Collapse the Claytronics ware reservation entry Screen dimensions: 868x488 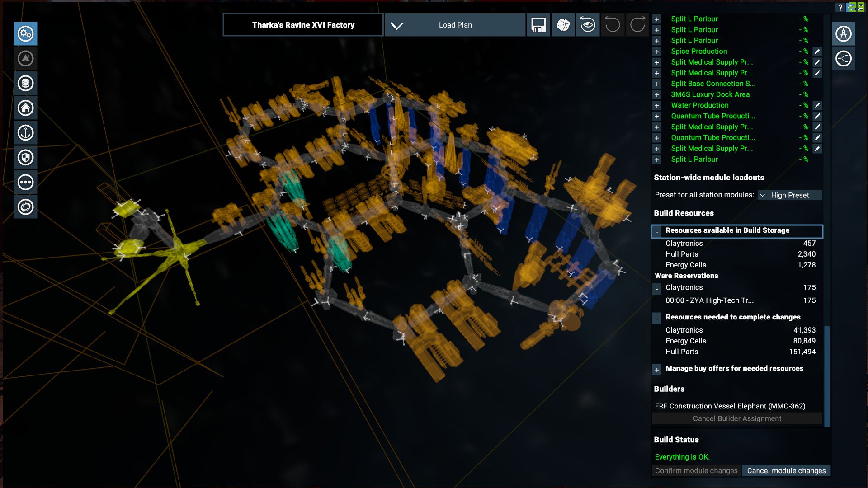pos(657,288)
